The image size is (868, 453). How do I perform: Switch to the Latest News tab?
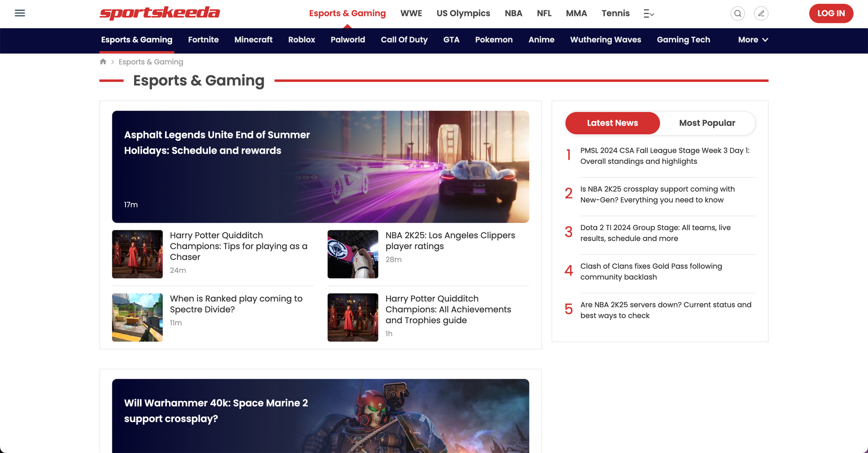612,123
